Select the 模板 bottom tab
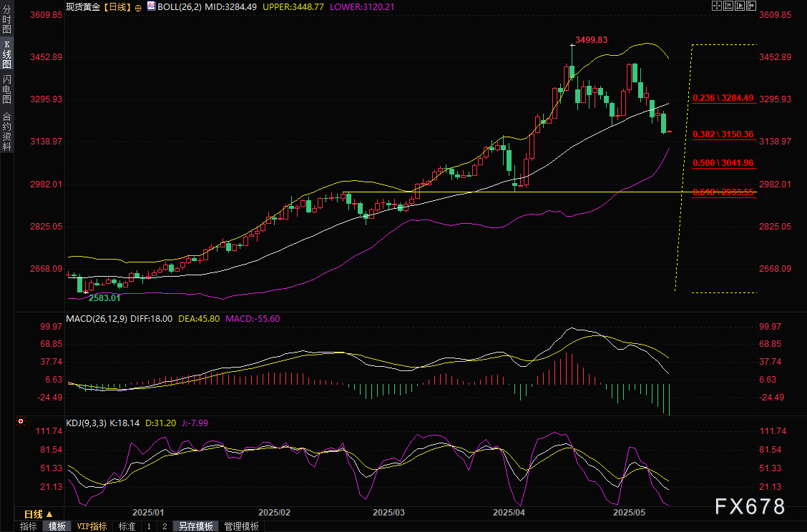This screenshot has width=807, height=532. coord(57,526)
